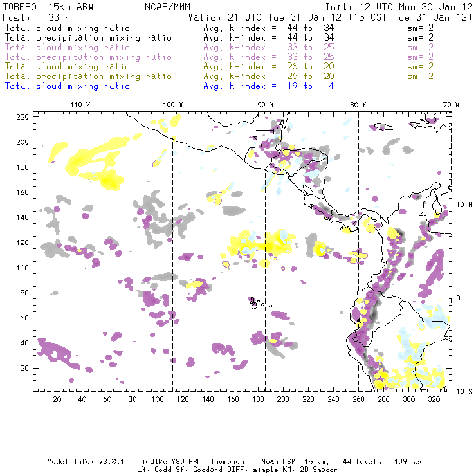Click the "90 W" longitude label
The width and height of the screenshot is (476, 476).
pyautogui.click(x=266, y=105)
